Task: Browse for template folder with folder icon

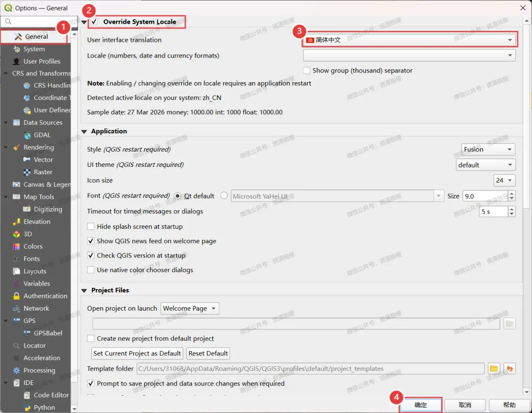Action: (x=494, y=369)
